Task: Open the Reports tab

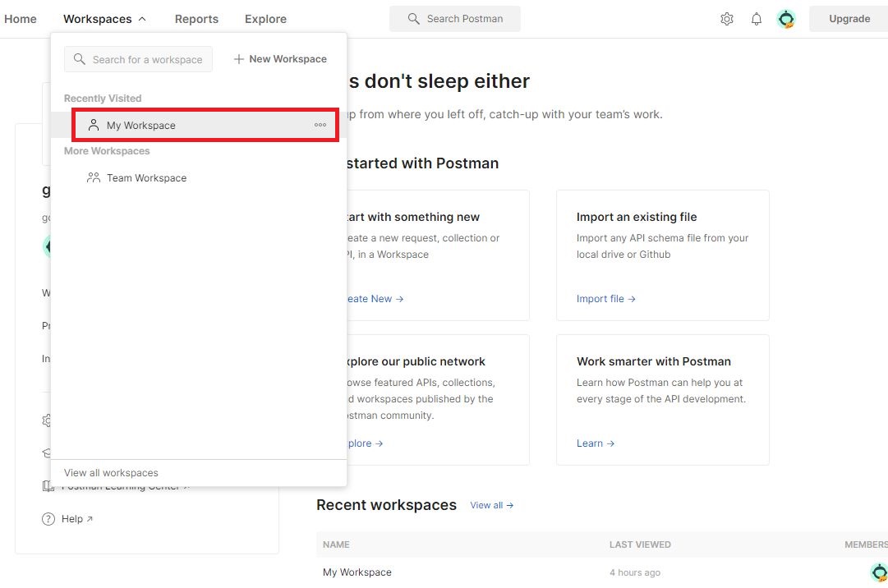Action: (196, 19)
